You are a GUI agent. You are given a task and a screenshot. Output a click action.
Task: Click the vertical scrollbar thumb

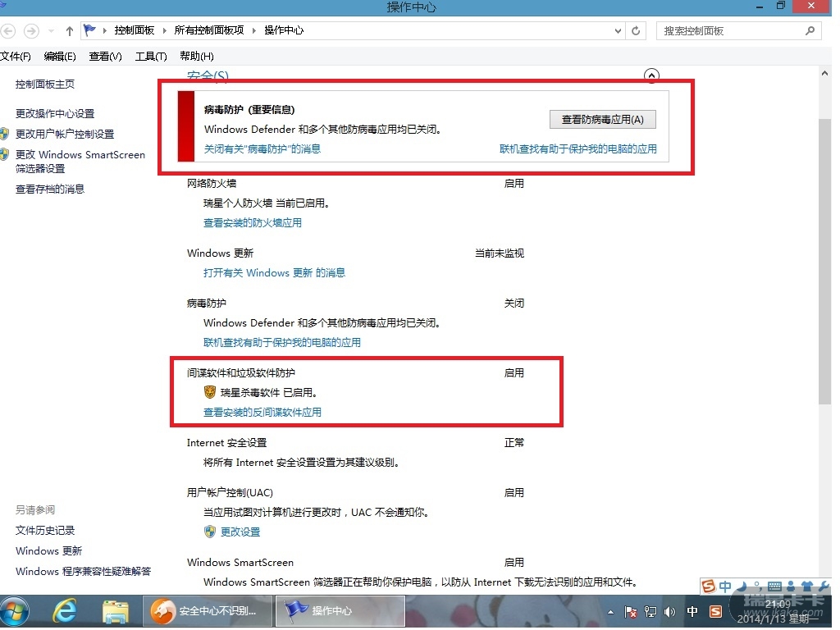824,262
